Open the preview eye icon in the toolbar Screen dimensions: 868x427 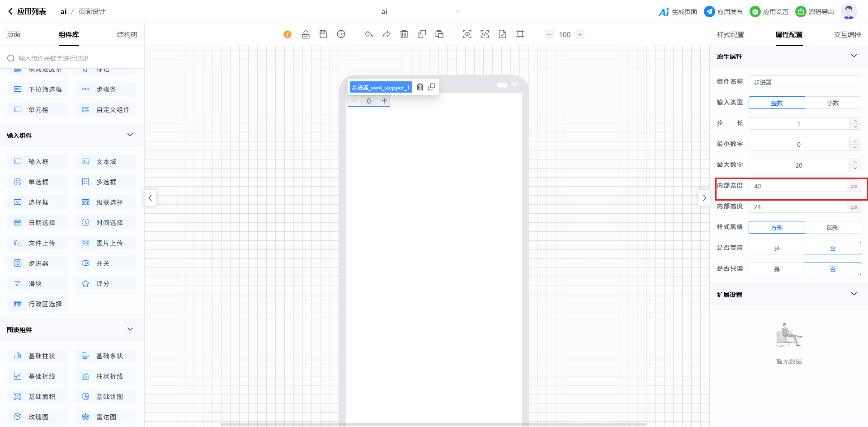pos(467,34)
